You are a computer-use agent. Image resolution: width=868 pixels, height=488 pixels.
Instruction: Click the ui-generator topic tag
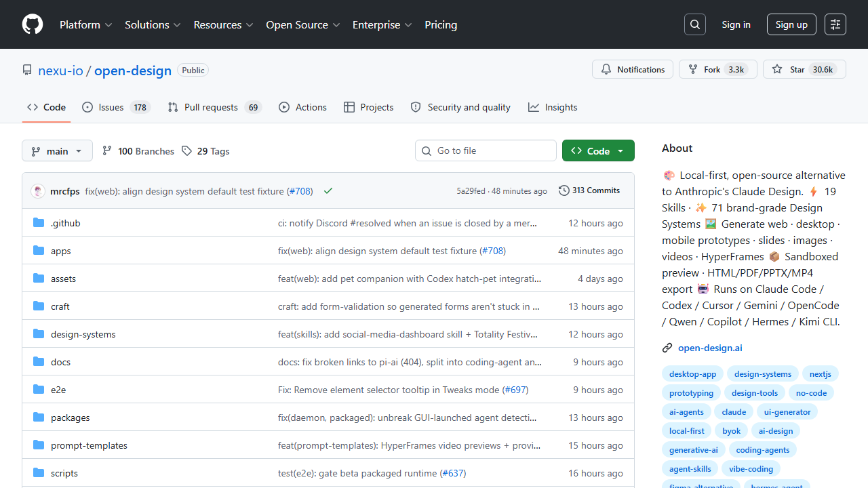click(787, 412)
